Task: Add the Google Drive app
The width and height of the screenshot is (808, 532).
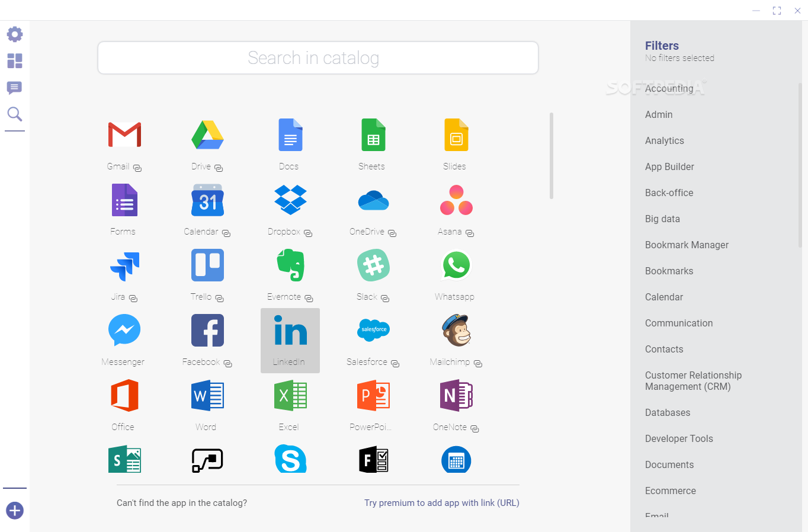Action: pos(207,135)
